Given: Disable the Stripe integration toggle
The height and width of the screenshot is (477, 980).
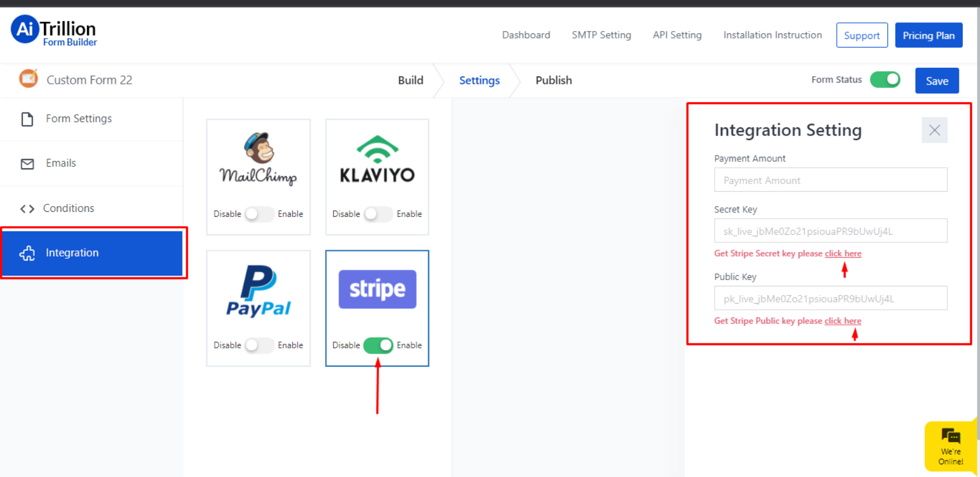Looking at the screenshot, I should tap(378, 346).
